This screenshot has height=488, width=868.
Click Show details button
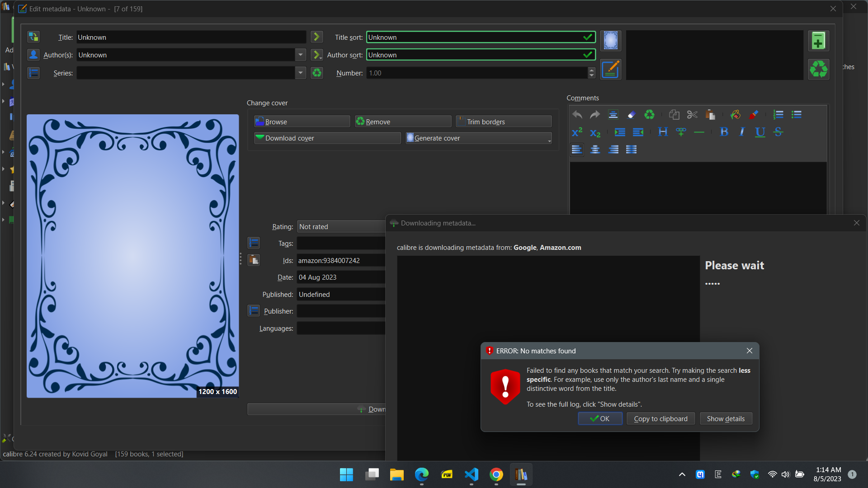click(x=726, y=419)
